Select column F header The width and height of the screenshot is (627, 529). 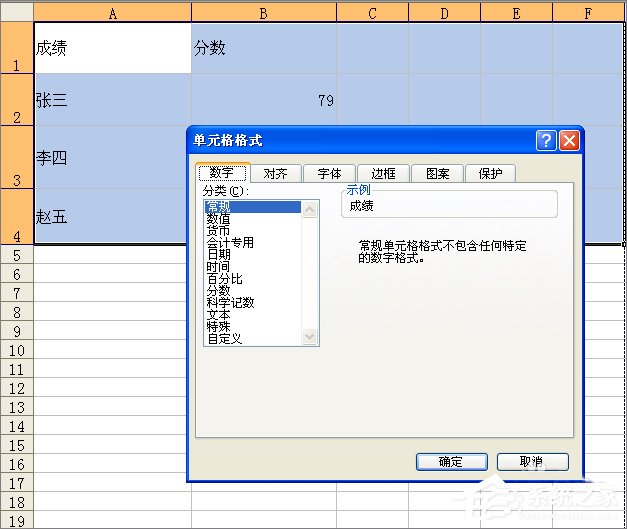coord(588,13)
